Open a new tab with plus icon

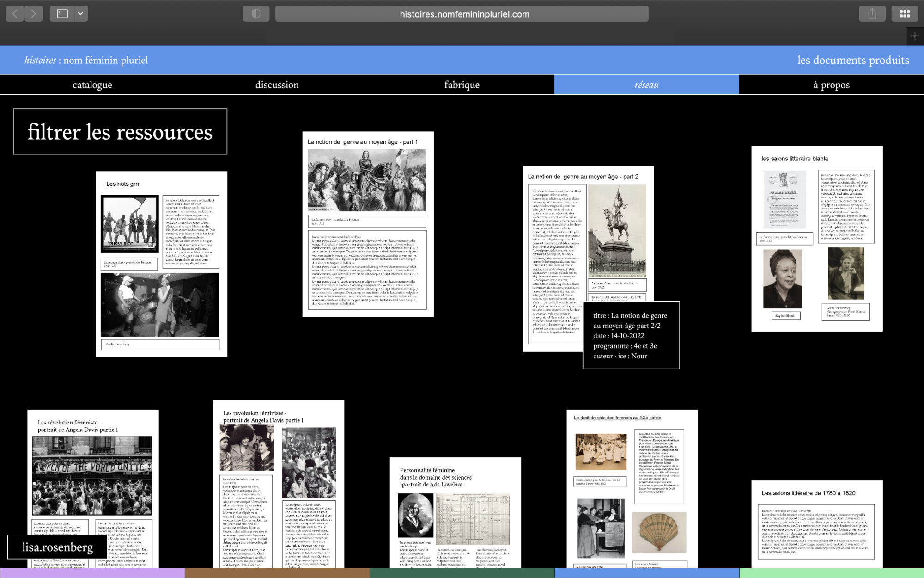point(915,36)
